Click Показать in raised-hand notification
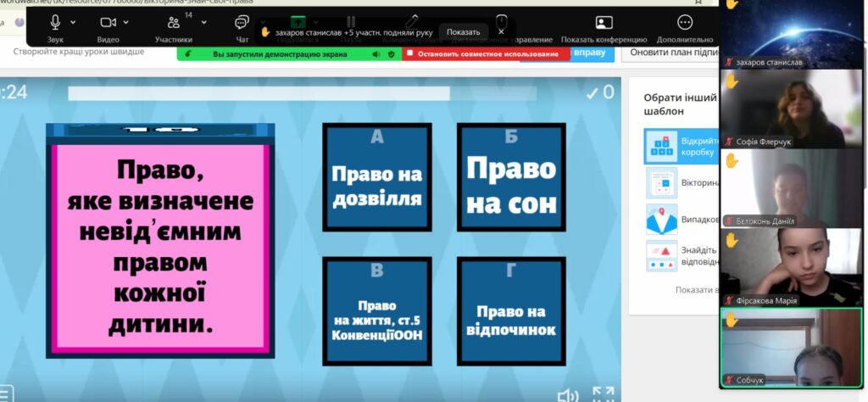 pos(464,32)
